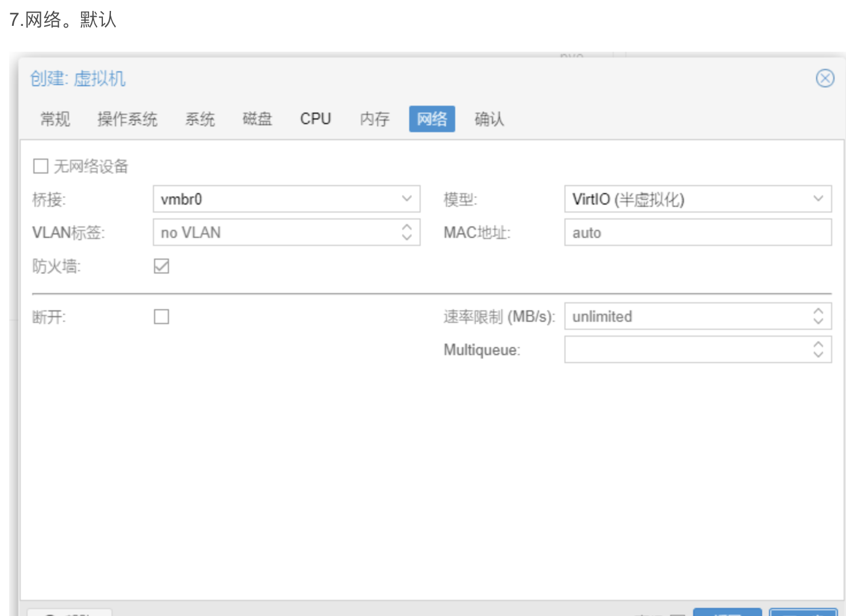
Task: Click the VLAN标签 spinner arrows
Action: click(407, 232)
